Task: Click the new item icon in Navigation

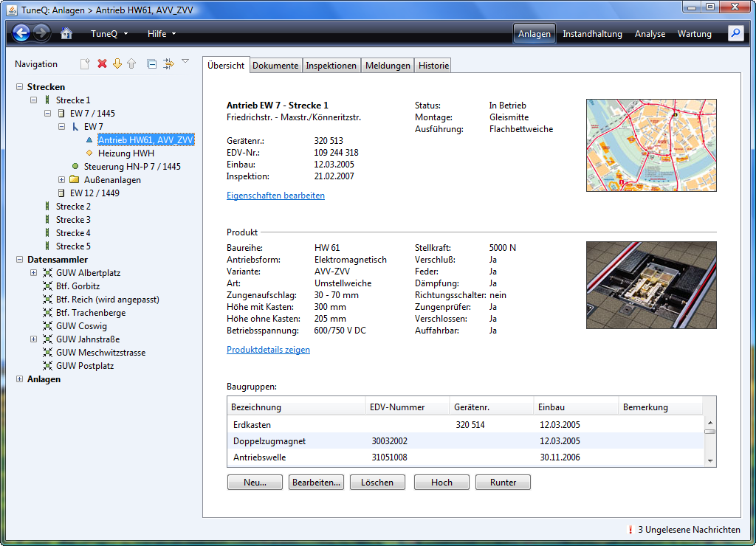Action: pos(85,63)
